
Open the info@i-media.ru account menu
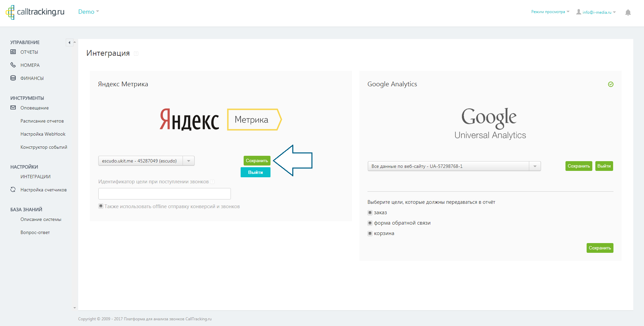click(599, 12)
